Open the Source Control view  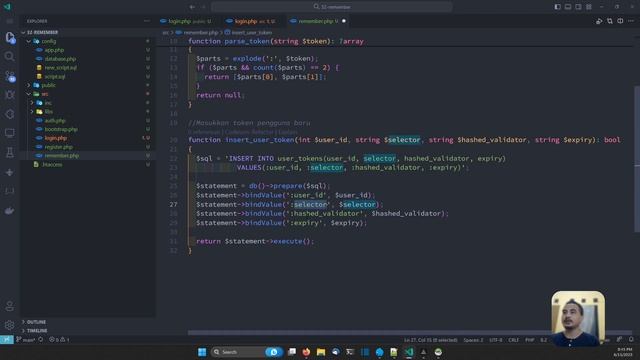click(x=10, y=76)
